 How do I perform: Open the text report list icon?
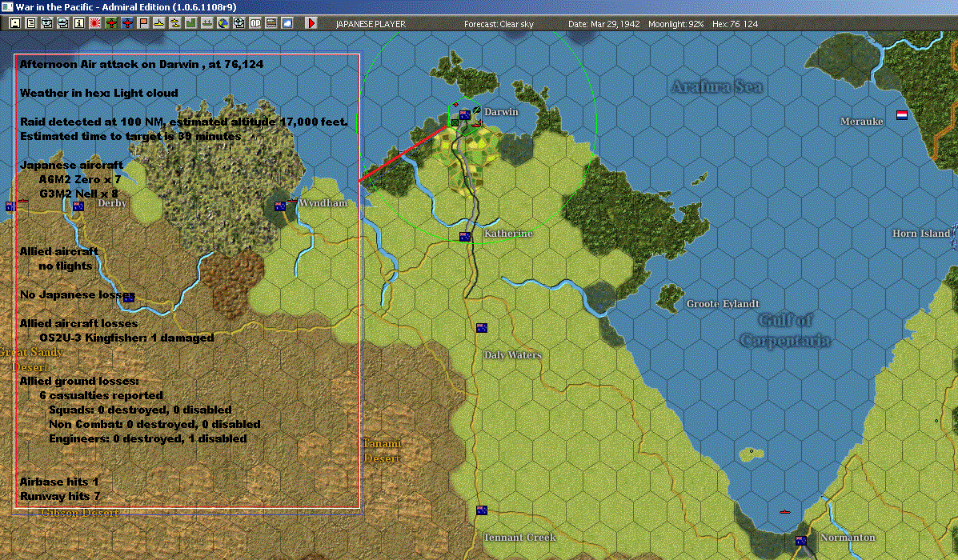[31, 23]
